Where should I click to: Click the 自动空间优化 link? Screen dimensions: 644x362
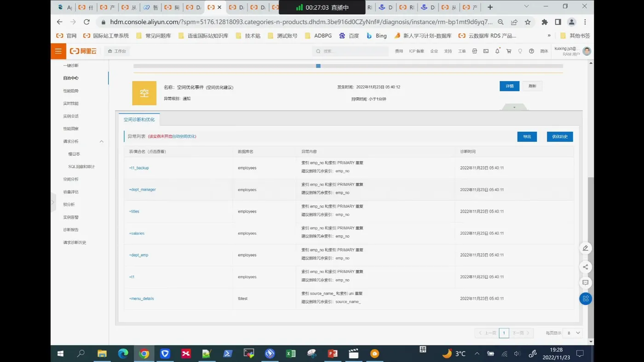pos(183,136)
